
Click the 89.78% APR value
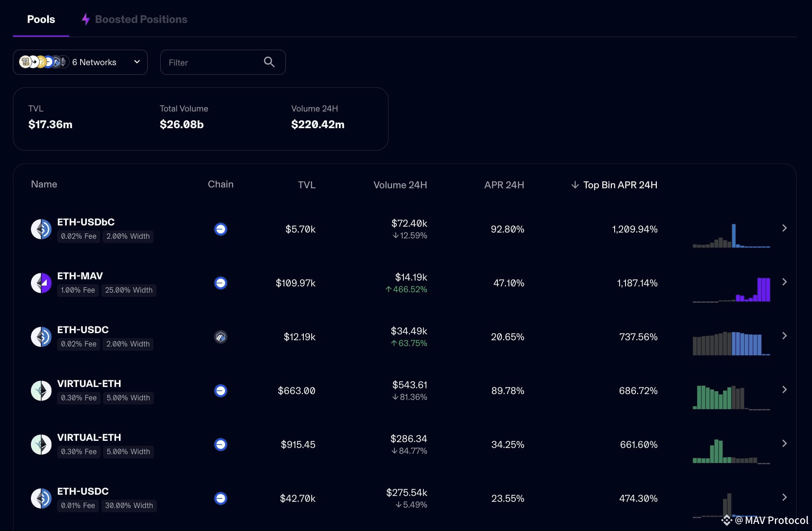tap(508, 391)
